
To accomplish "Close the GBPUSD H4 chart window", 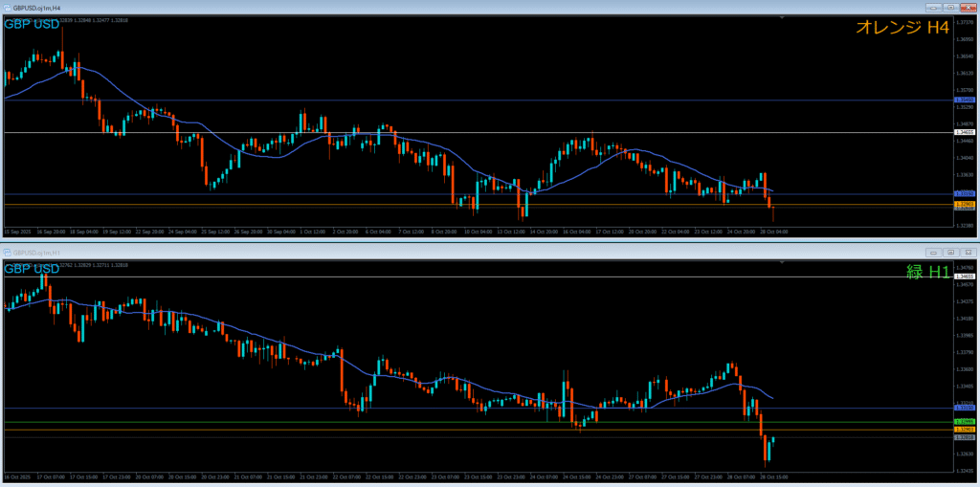I will click(x=969, y=7).
